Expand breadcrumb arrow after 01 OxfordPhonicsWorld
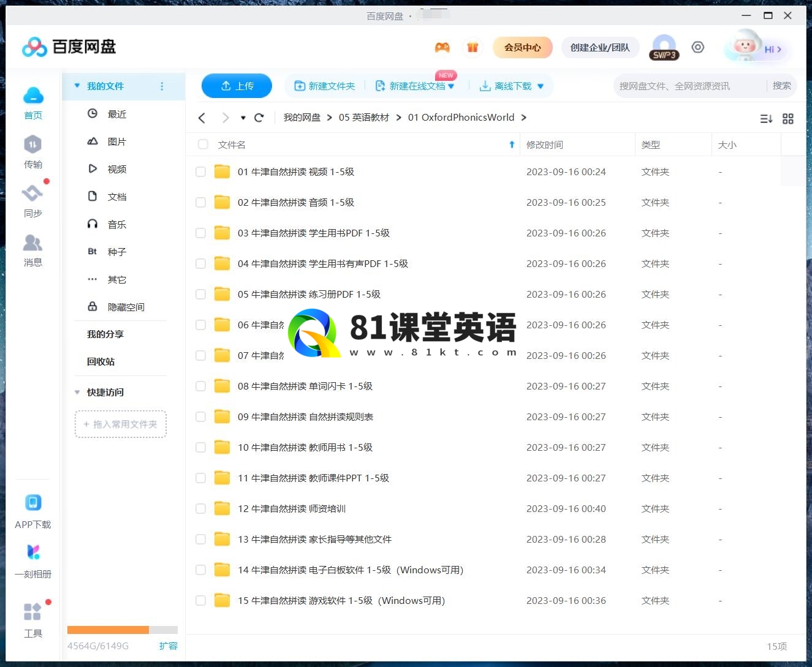812x667 pixels. 524,118
